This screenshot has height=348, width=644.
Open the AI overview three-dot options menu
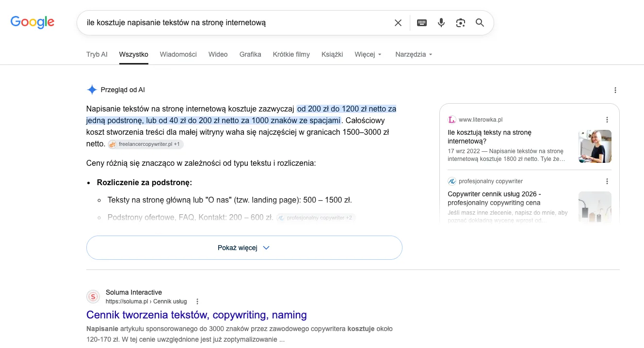615,90
